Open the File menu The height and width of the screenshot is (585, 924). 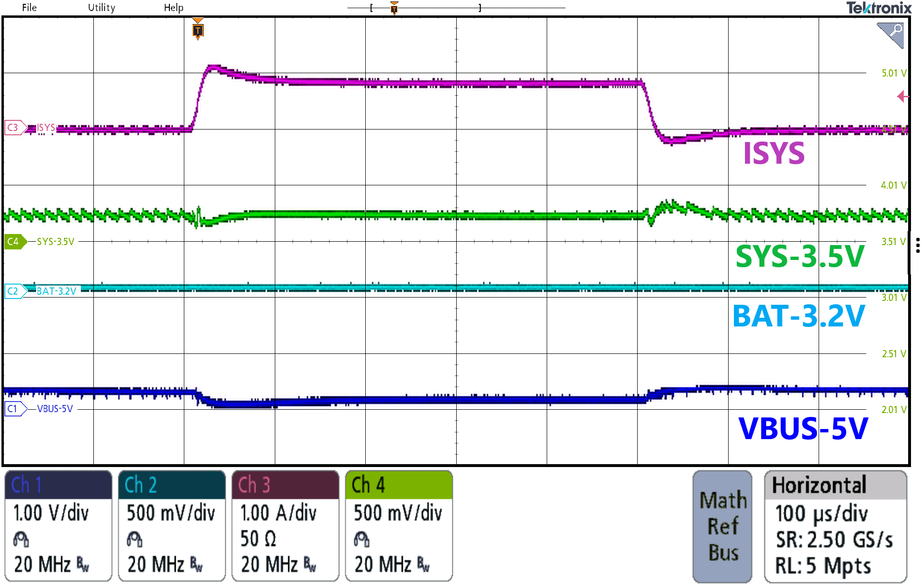pyautogui.click(x=29, y=7)
